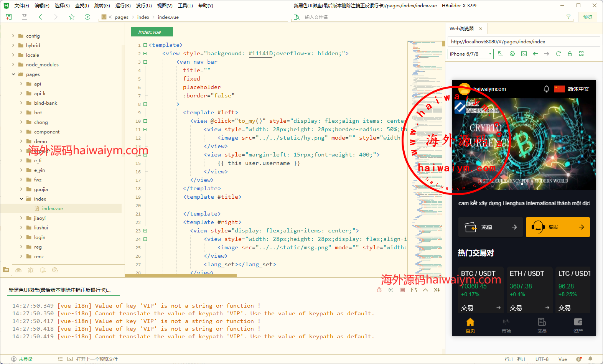The image size is (603, 364).
Task: Collapse the pages folder in tree
Action: [x=13, y=74]
